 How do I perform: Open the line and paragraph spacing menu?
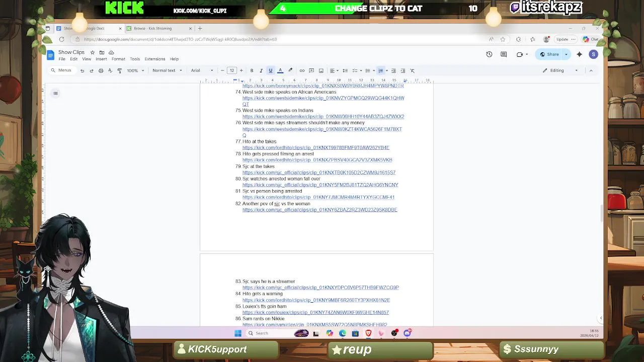[345, 70]
